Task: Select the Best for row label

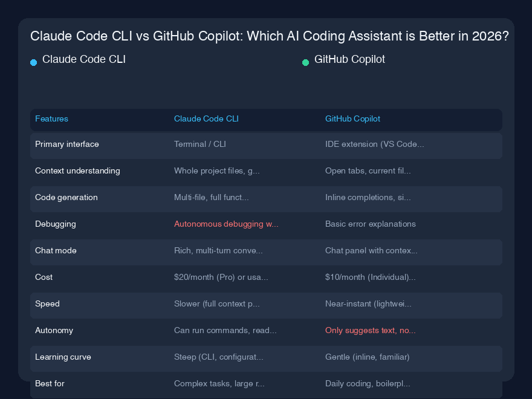Action: pyautogui.click(x=50, y=383)
